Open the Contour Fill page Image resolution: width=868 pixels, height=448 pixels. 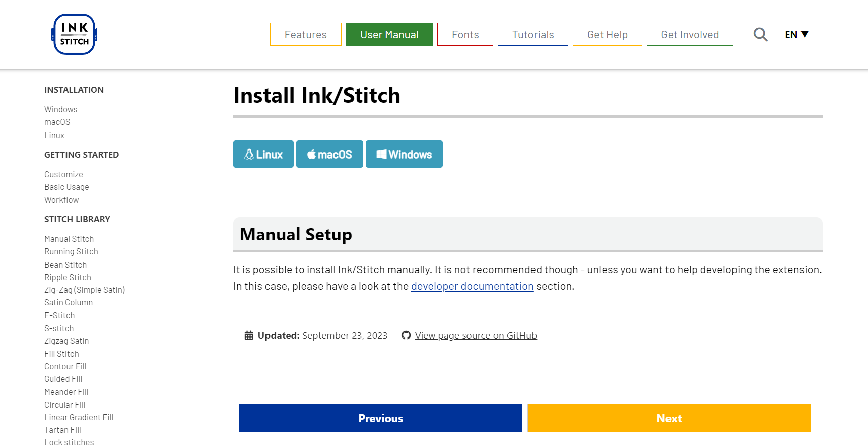click(65, 366)
